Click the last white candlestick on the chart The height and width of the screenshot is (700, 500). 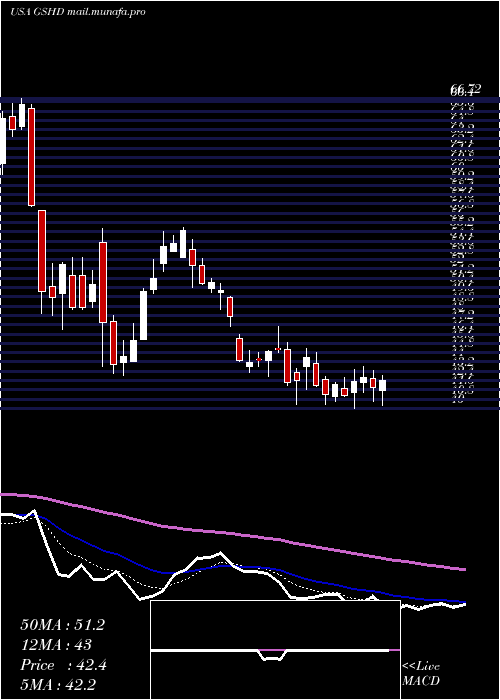383,385
